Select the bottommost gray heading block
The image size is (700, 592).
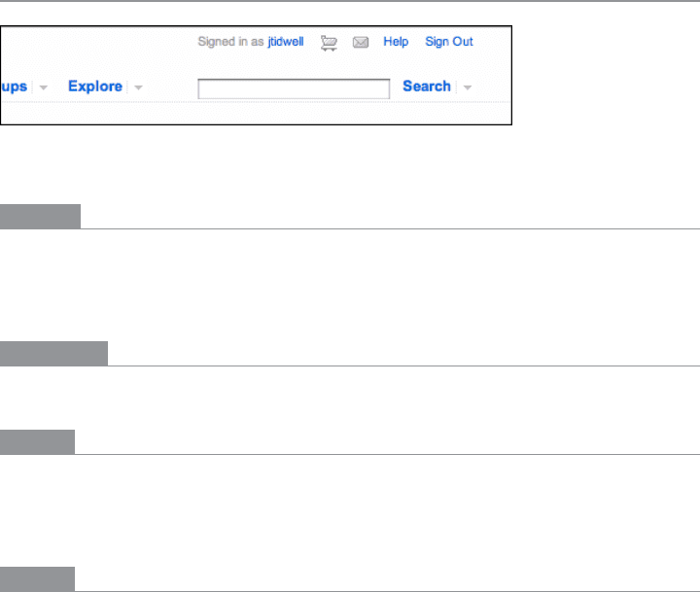tap(37, 579)
